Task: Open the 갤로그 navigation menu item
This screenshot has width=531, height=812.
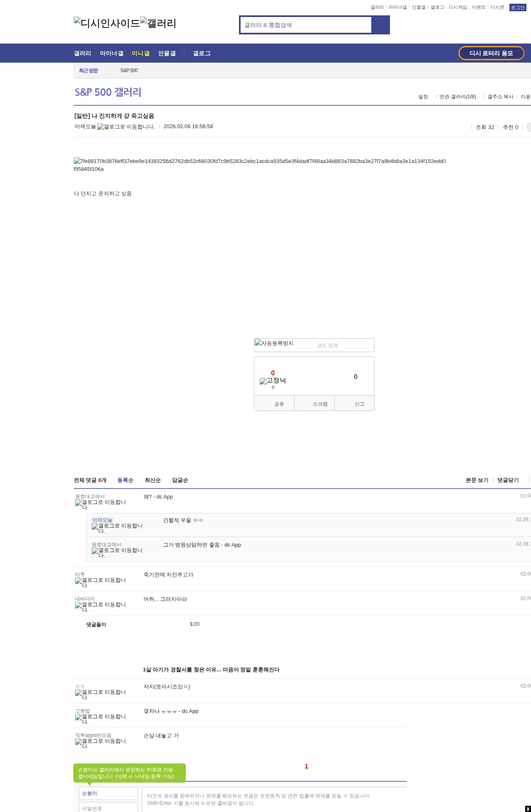Action: click(x=202, y=53)
